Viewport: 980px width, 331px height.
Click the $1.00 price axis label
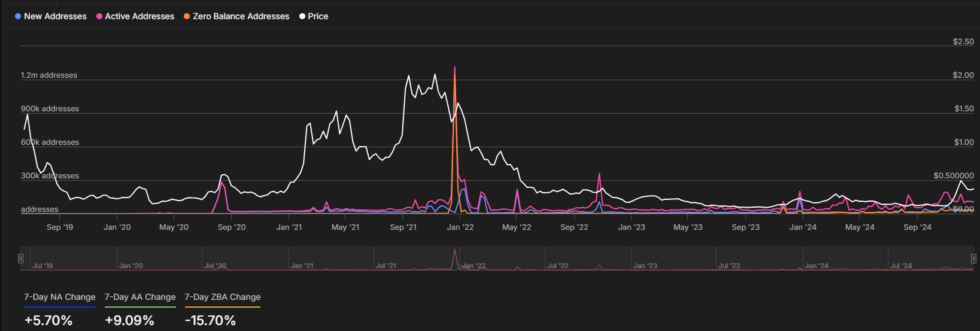tap(964, 142)
